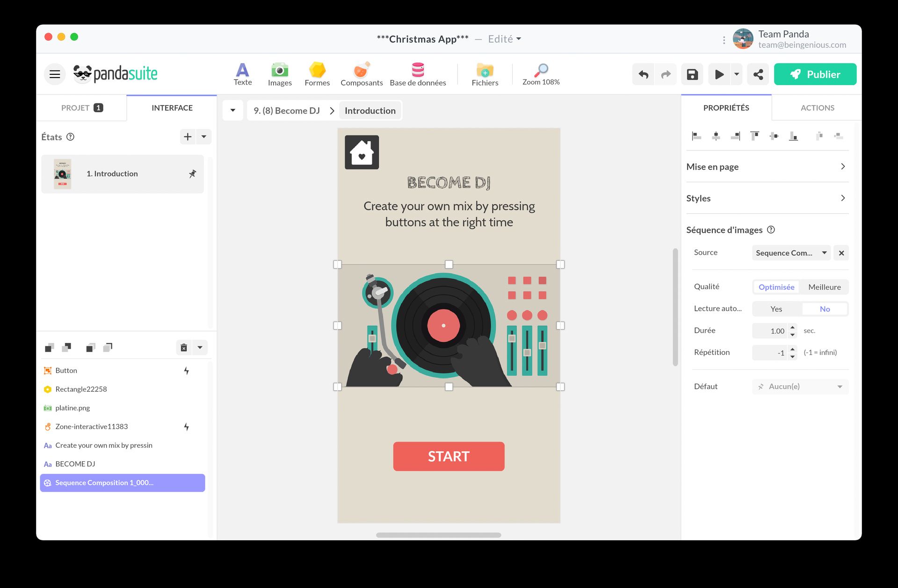Set Qualité to Meilleure

coord(824,287)
